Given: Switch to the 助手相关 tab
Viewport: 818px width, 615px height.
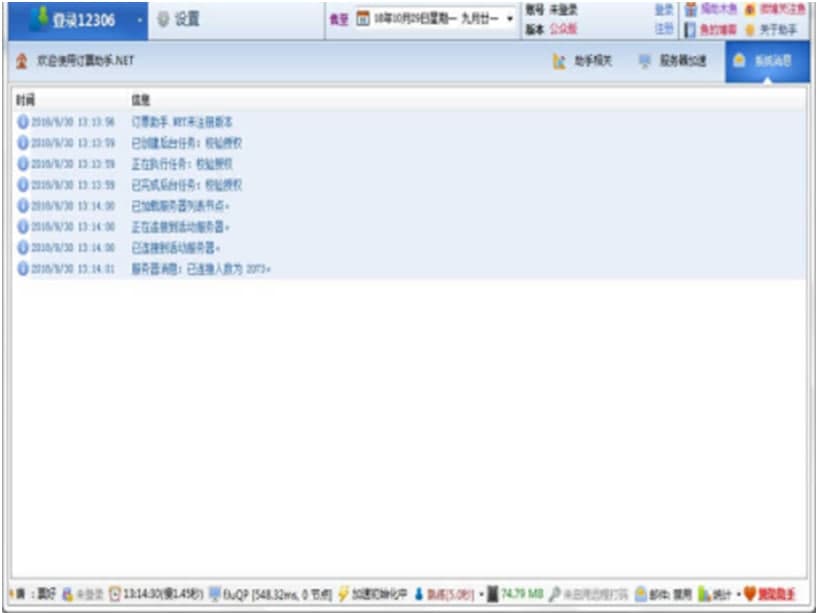Looking at the screenshot, I should 582,61.
